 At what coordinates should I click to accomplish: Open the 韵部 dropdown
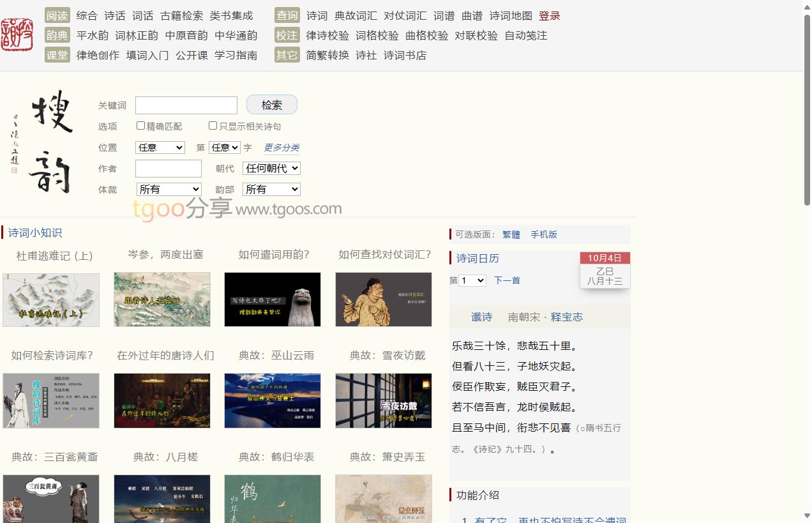click(271, 190)
